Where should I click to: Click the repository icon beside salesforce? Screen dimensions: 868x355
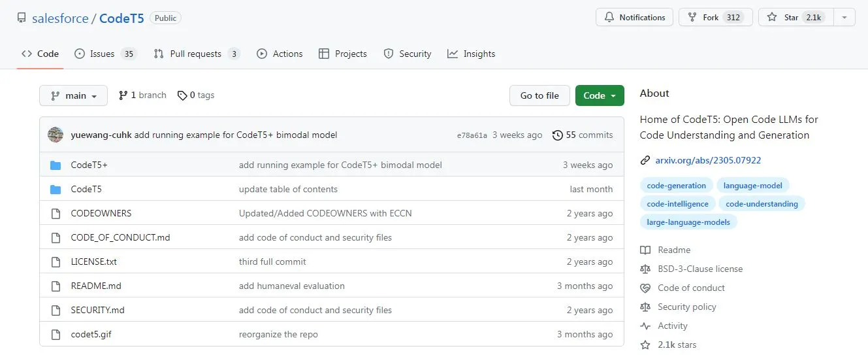(x=22, y=18)
